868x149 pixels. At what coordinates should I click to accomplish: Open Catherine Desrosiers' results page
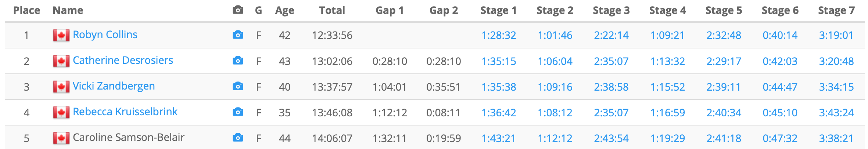point(123,60)
